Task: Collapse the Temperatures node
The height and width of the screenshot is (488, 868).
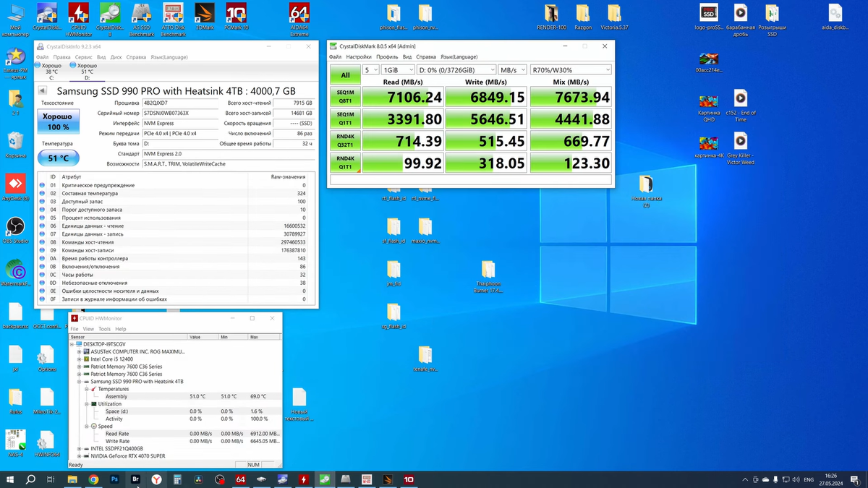Action: [x=86, y=389]
